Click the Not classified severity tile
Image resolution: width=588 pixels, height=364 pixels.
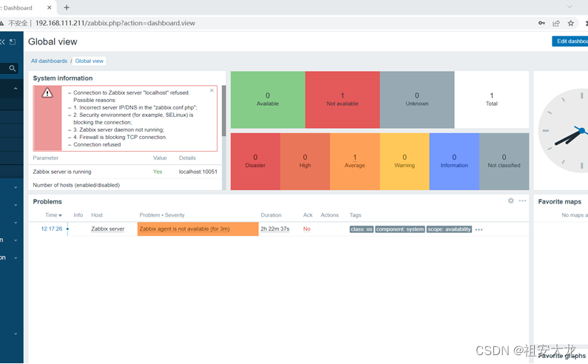click(x=504, y=161)
